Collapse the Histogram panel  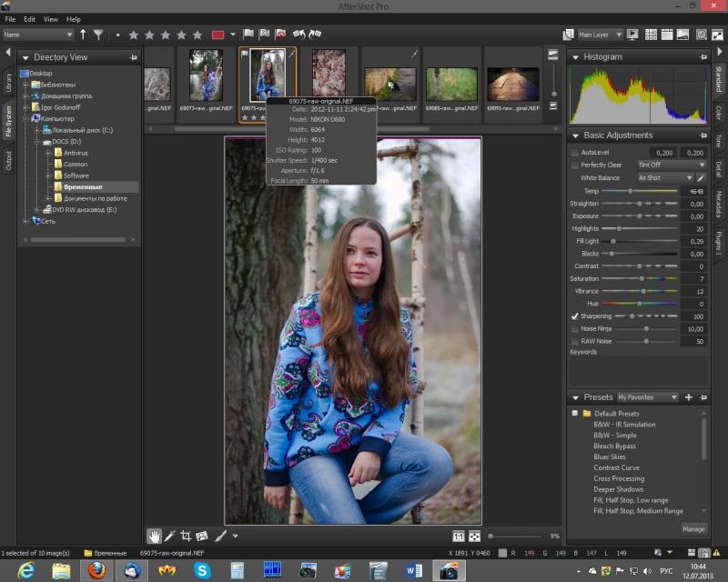575,57
